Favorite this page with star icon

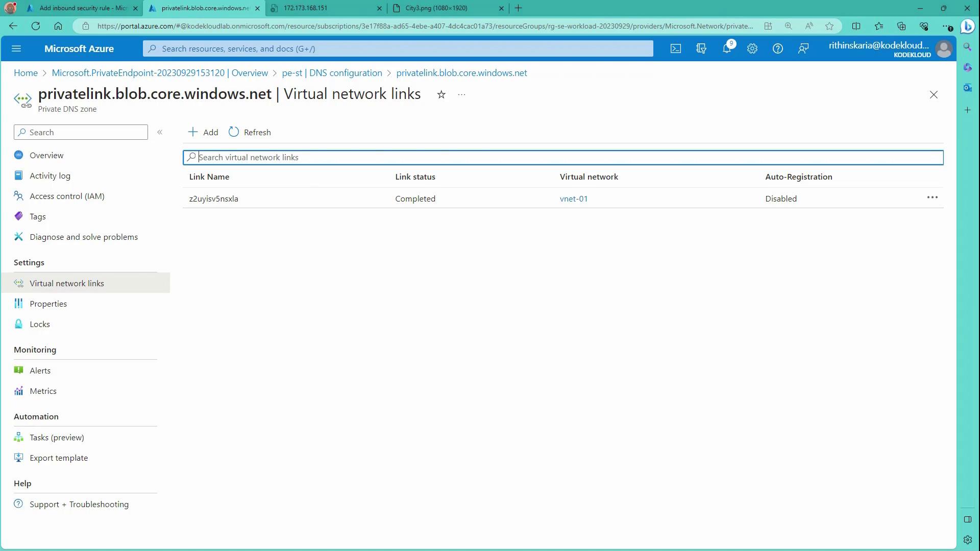(x=441, y=95)
